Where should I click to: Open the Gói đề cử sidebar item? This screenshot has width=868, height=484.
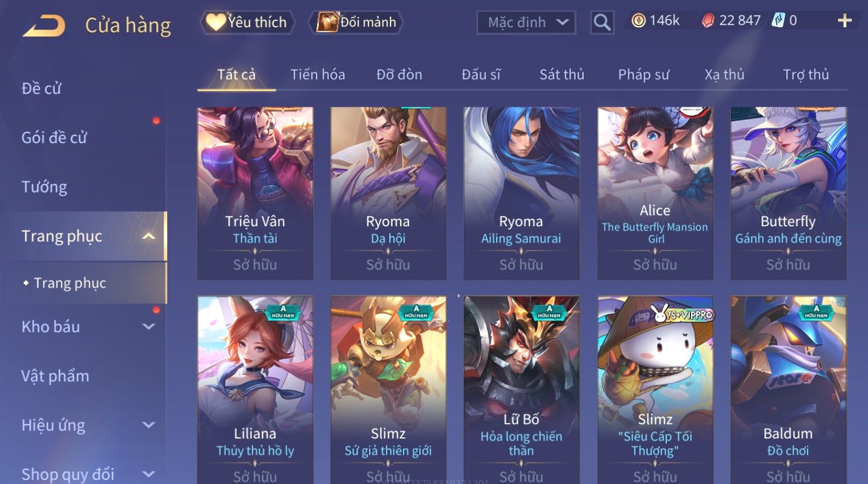(x=54, y=137)
